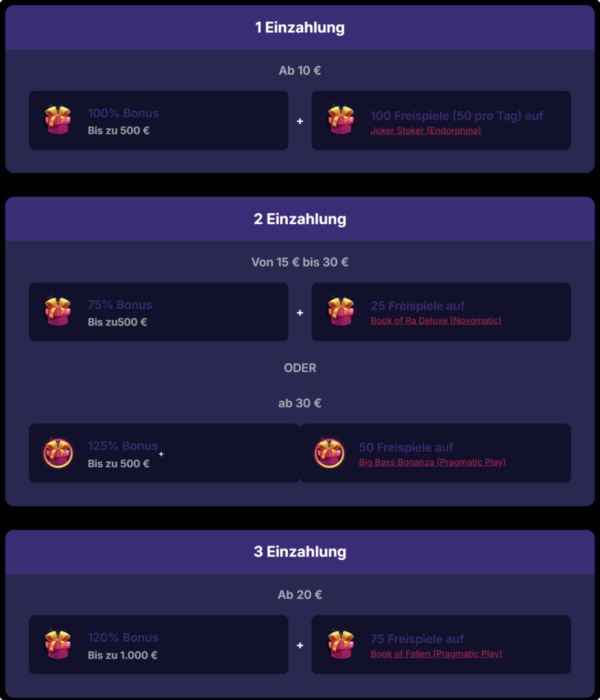Follow the Big Bass Bonanza (Pragmatic Play) link

click(x=432, y=462)
